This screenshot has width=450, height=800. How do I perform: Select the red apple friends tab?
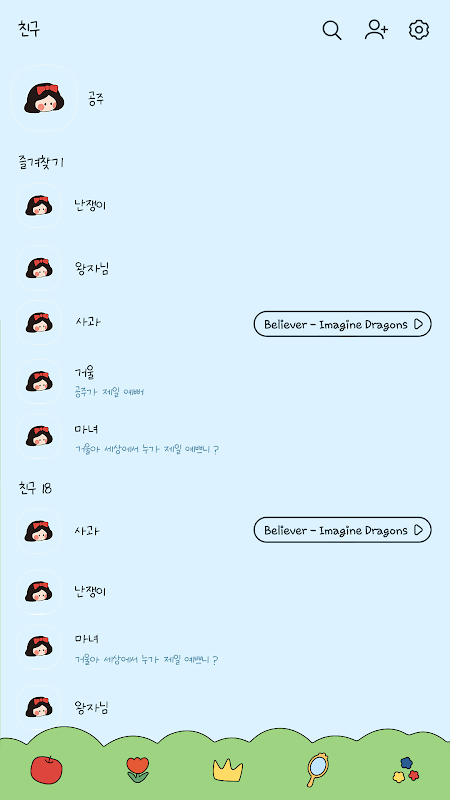pos(46,769)
